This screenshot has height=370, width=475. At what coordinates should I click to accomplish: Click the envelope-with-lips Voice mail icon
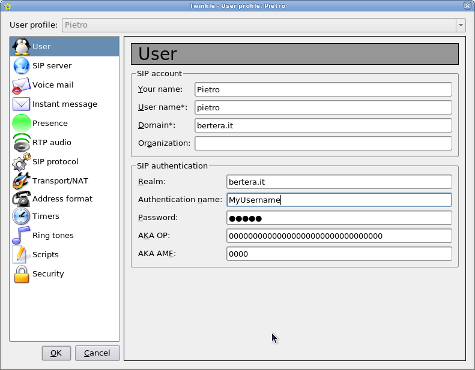pos(21,85)
